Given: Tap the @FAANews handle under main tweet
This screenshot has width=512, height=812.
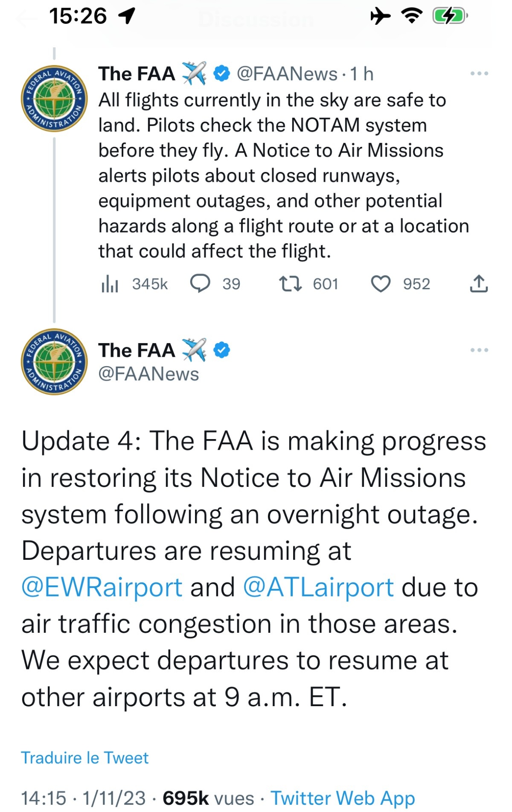Looking at the screenshot, I should coord(148,374).
